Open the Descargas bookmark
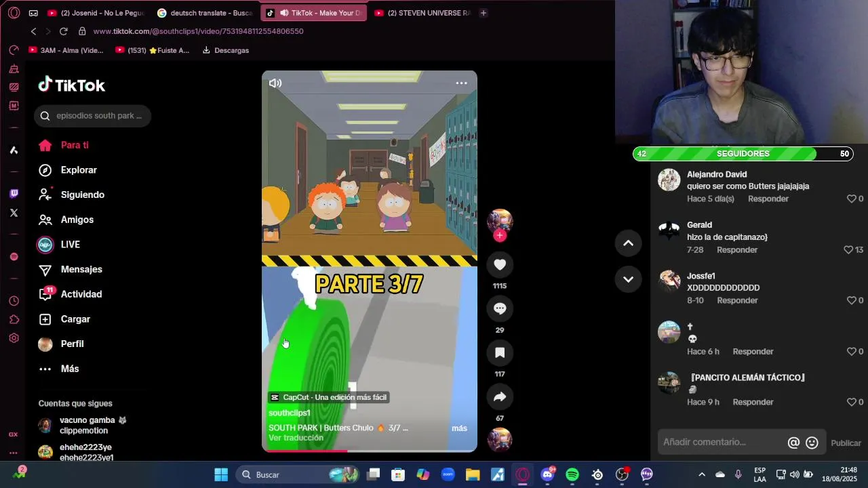868x488 pixels. pos(226,50)
